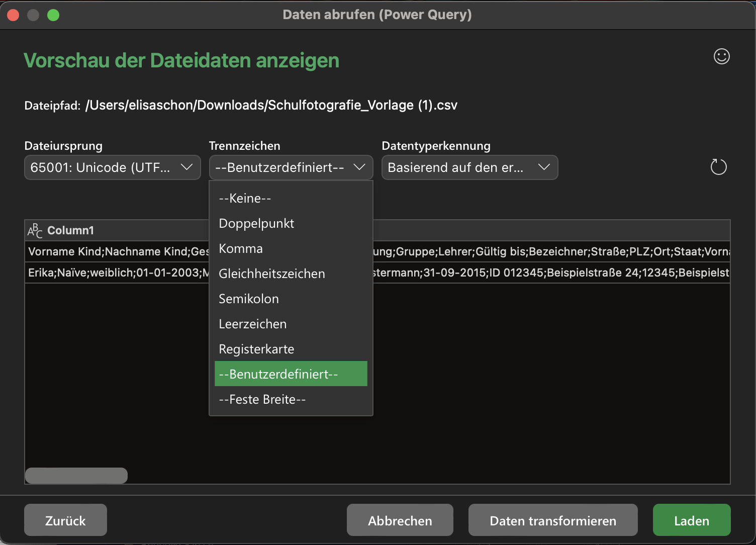The image size is (756, 545).
Task: Click the Abbrechen button
Action: pos(400,520)
